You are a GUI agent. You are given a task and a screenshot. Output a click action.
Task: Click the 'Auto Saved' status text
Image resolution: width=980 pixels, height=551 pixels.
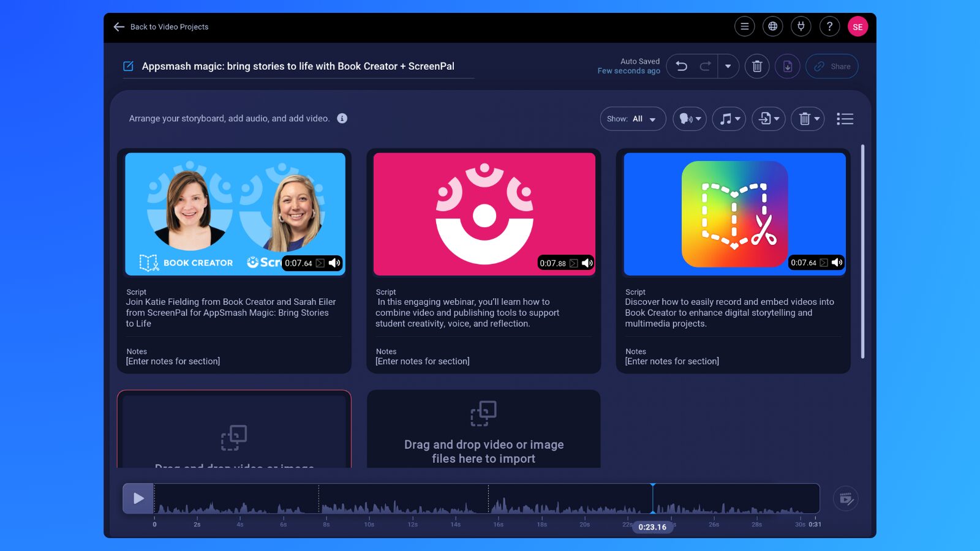coord(640,61)
